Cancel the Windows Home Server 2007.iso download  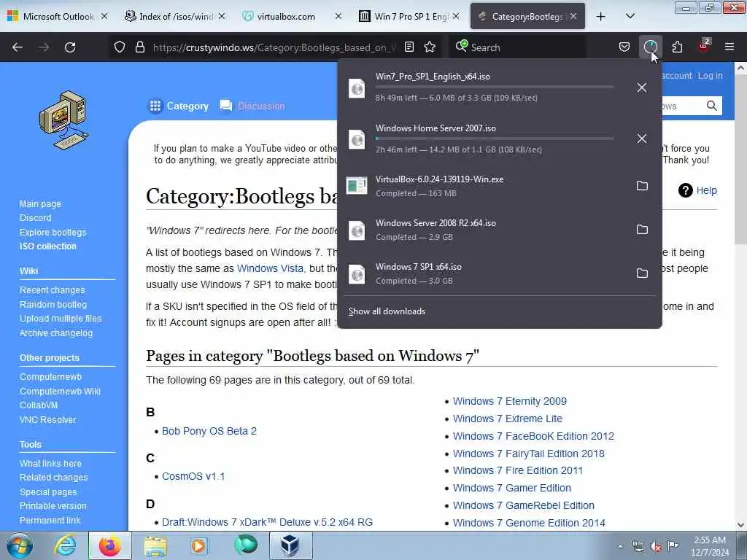[642, 139]
